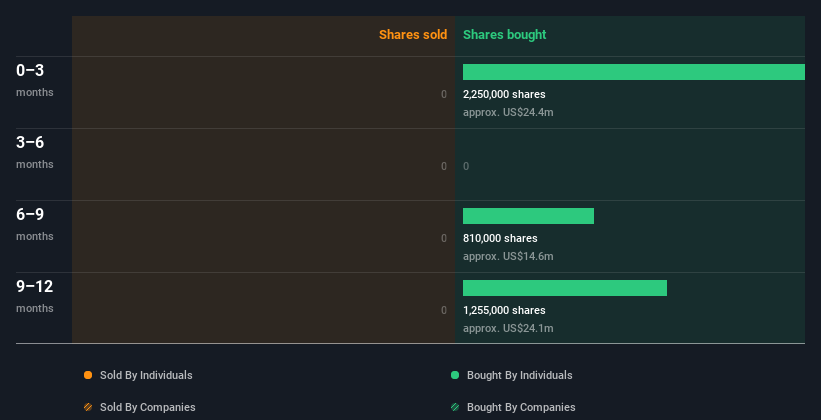Click the Shares bought column header
This screenshot has height=420, width=821.
505,35
